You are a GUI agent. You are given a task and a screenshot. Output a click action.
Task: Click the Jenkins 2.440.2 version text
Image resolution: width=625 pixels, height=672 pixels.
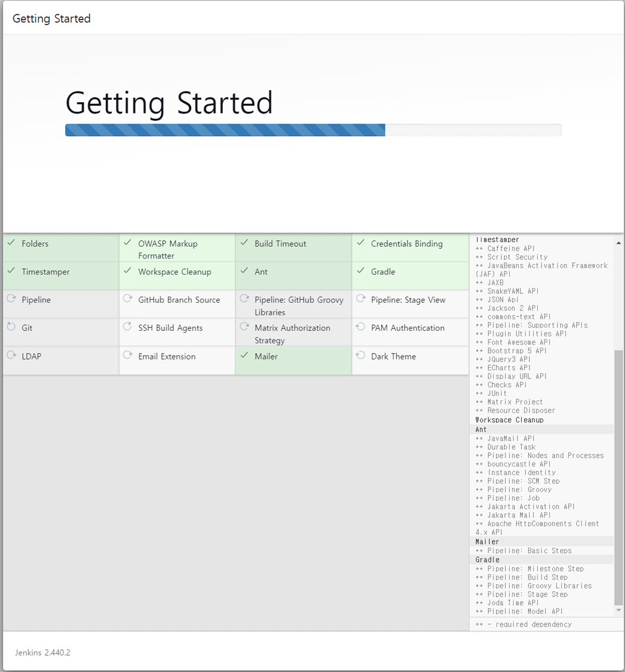(x=43, y=653)
